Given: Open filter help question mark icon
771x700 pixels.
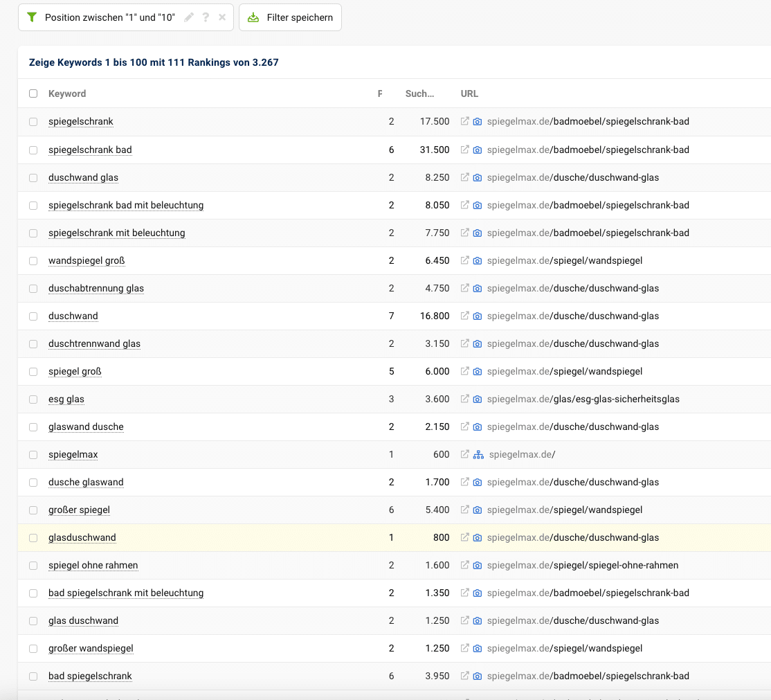Looking at the screenshot, I should 206,18.
